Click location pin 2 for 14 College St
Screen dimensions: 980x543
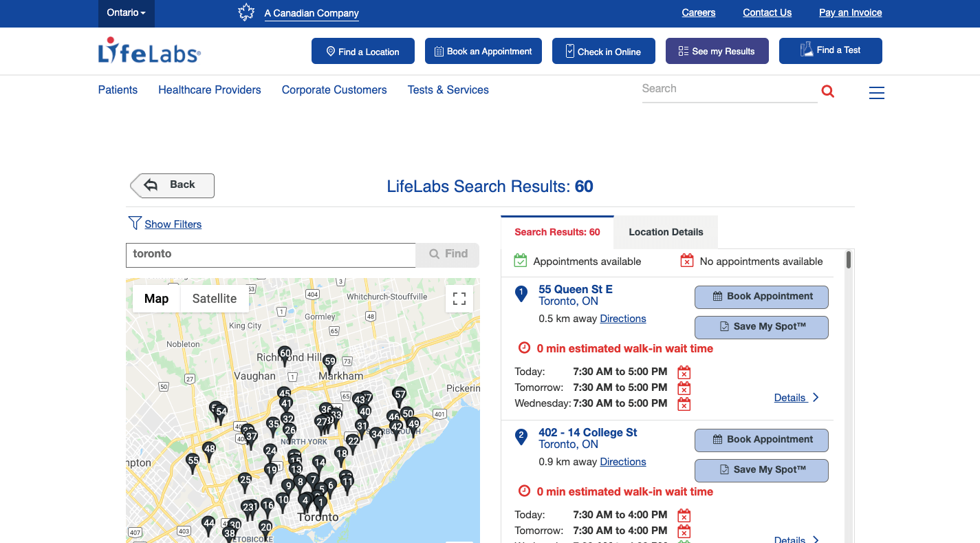521,437
